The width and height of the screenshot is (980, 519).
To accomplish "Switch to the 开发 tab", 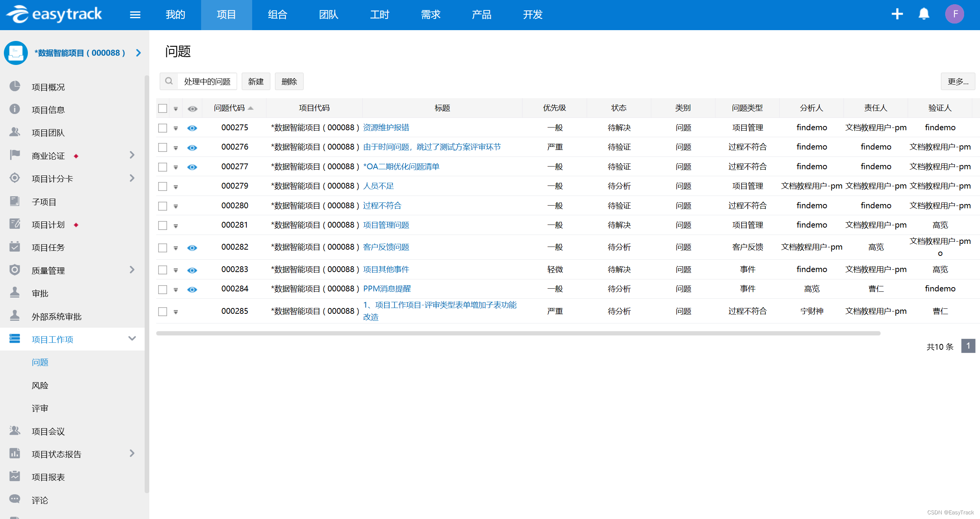I will 533,15.
